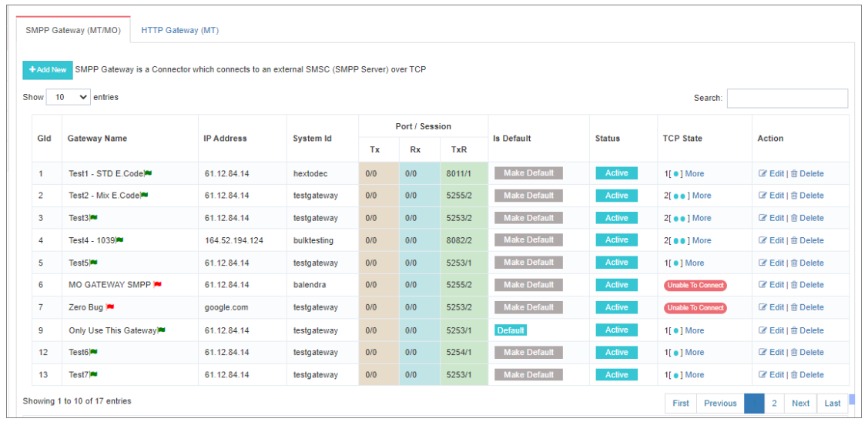Edit the Test1 - STD E.Code gateway

pyautogui.click(x=771, y=173)
